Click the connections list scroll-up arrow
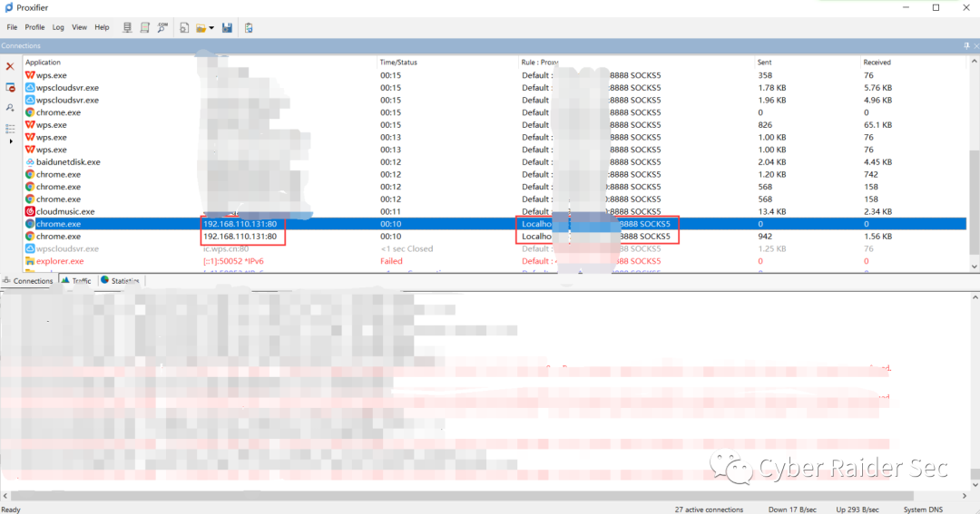 coord(974,62)
